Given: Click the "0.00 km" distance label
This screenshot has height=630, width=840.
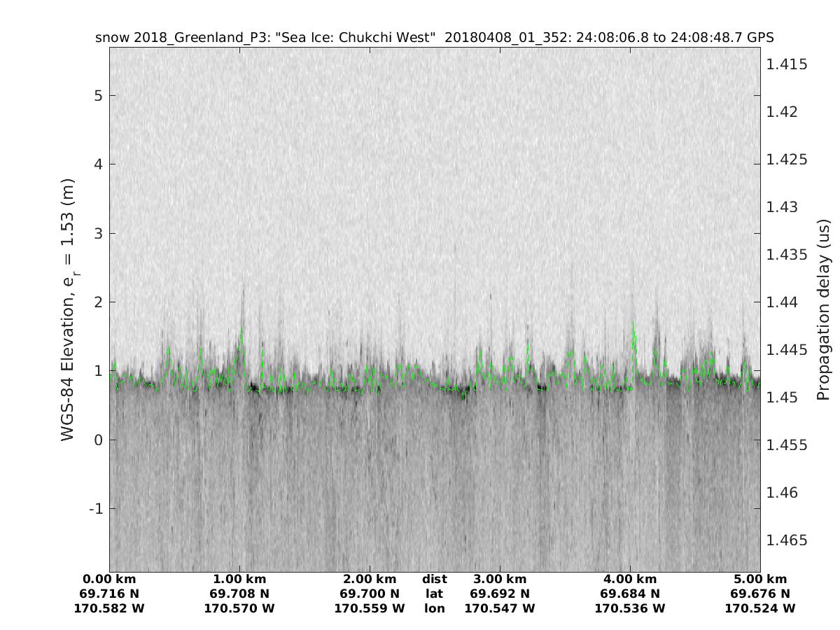Looking at the screenshot, I should point(109,579).
